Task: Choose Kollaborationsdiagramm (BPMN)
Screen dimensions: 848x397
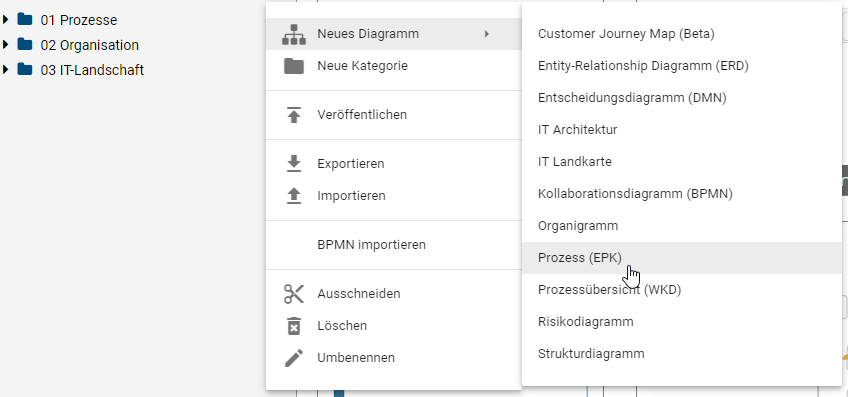Action: click(681, 194)
